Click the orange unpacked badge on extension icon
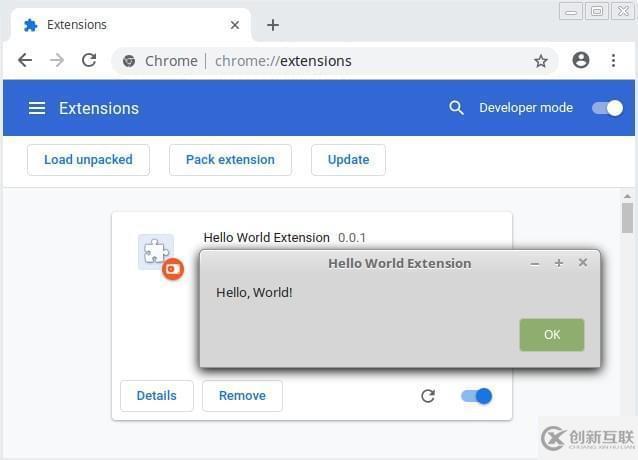This screenshot has height=460, width=638. (x=173, y=269)
